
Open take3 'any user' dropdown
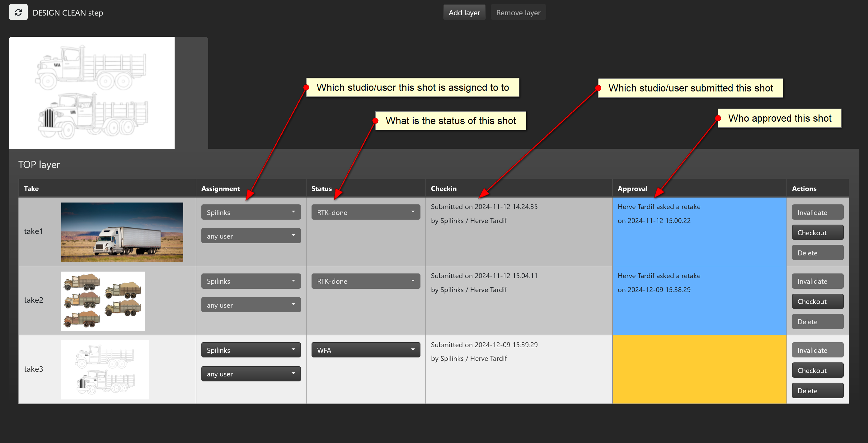point(251,374)
